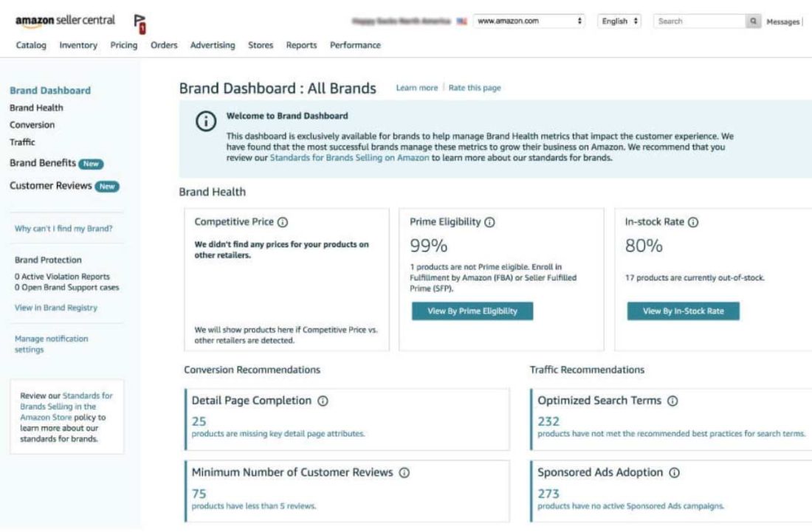The height and width of the screenshot is (532, 812).
Task: Click the 99% Prime Eligibility value
Action: (x=428, y=246)
